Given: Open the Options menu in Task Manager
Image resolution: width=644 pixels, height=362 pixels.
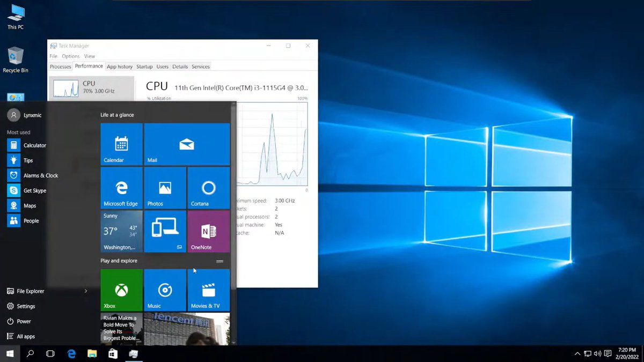Looking at the screenshot, I should [70, 56].
